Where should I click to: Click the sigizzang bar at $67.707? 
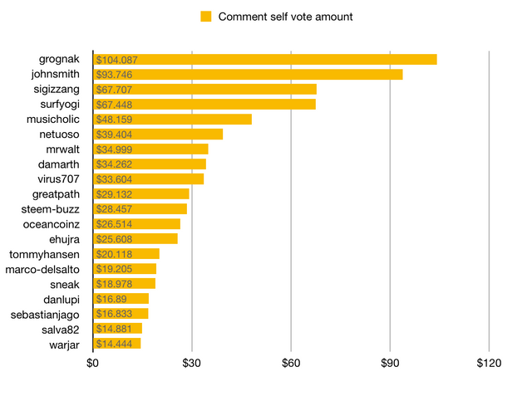(x=204, y=90)
